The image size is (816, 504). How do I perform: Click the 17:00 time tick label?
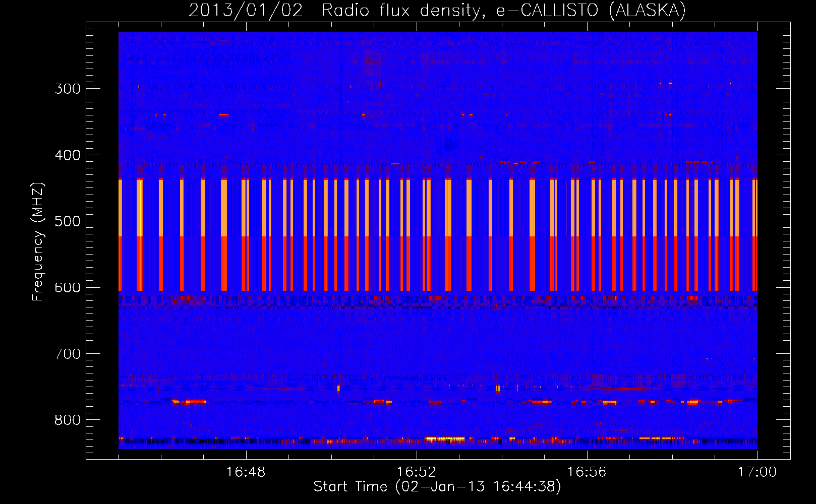click(x=757, y=472)
